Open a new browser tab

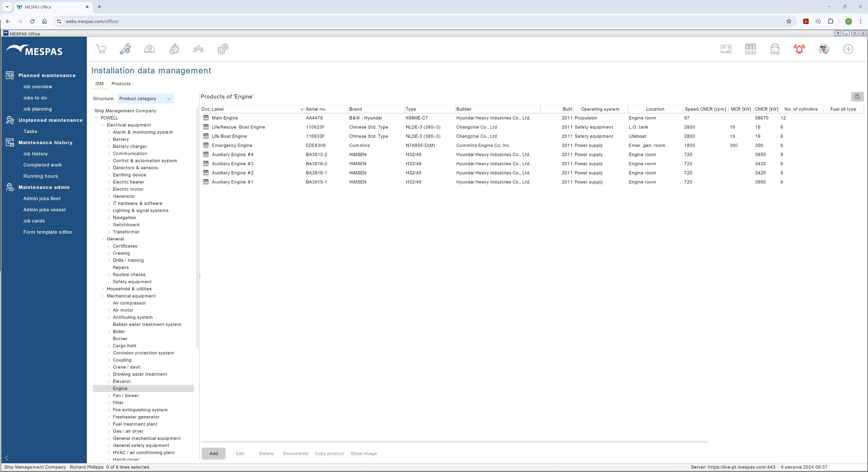[99, 7]
